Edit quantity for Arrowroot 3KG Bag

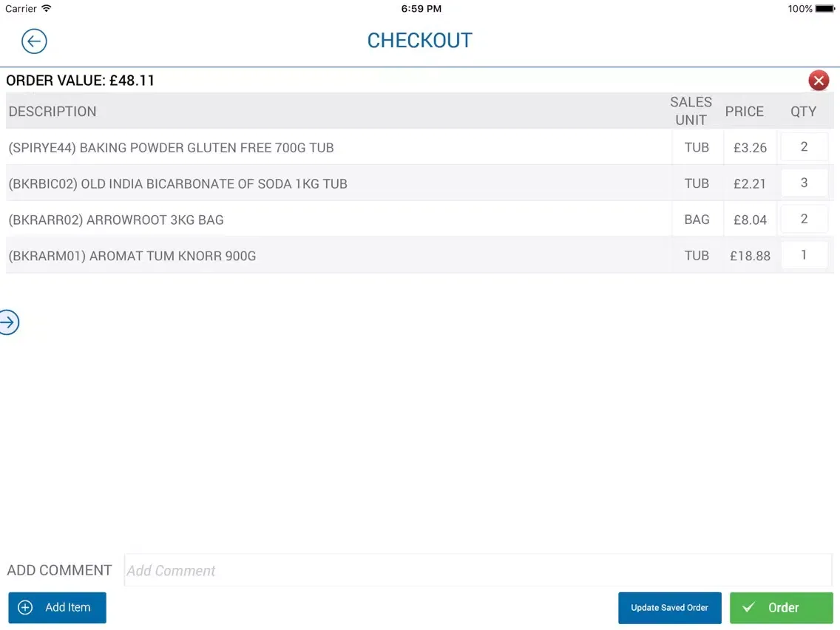pos(804,219)
